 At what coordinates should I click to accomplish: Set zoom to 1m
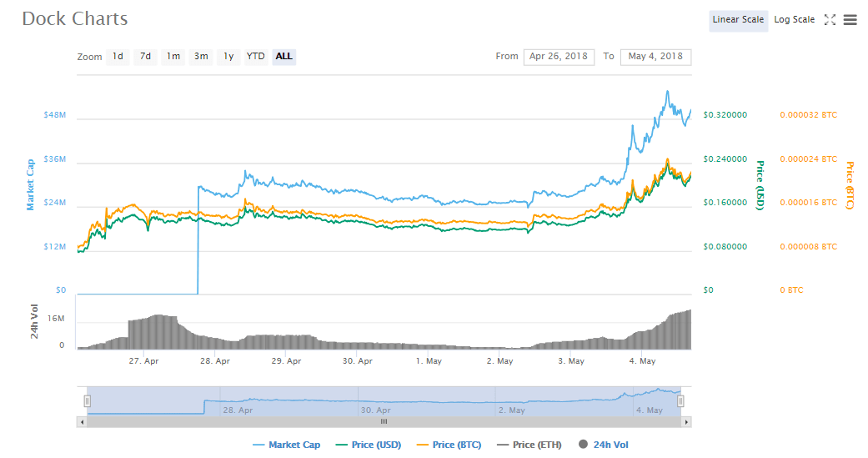(173, 57)
